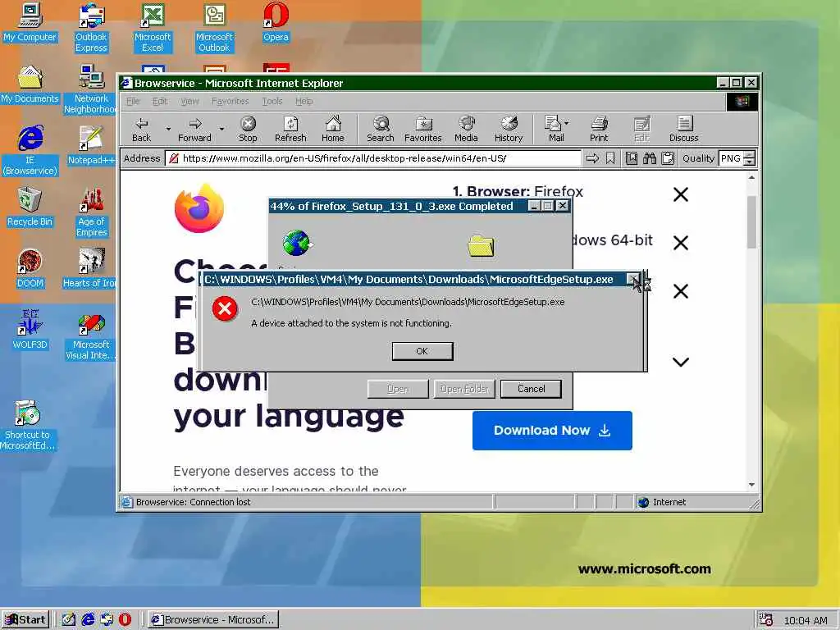The height and width of the screenshot is (630, 840).
Task: Launch Internet Explorer from the quick launch bar
Action: click(87, 620)
